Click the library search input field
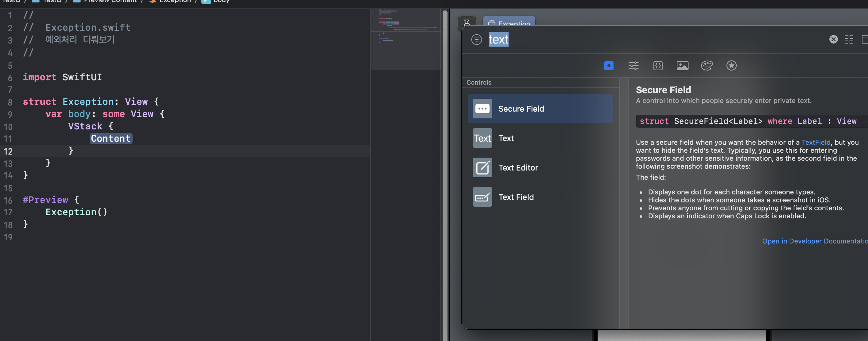This screenshot has height=341, width=868. [640, 40]
